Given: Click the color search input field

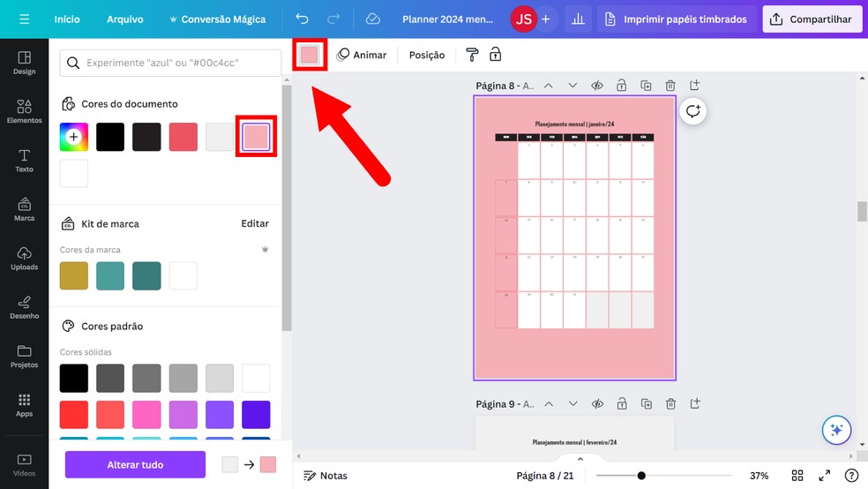Looking at the screenshot, I should pos(170,64).
